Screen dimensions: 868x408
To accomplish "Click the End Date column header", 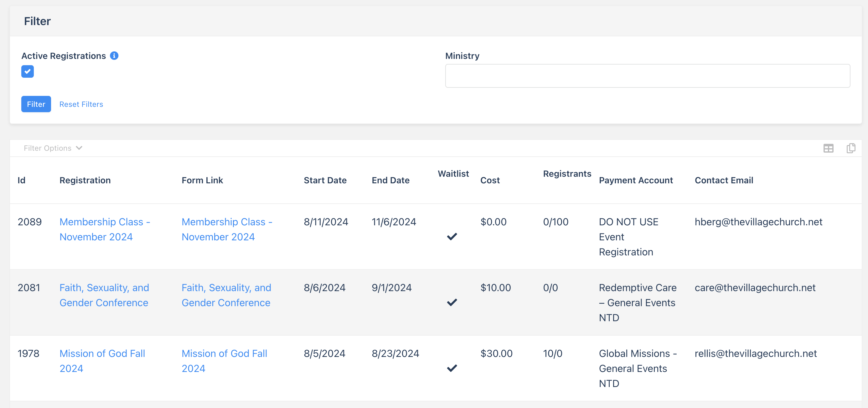I will 390,180.
